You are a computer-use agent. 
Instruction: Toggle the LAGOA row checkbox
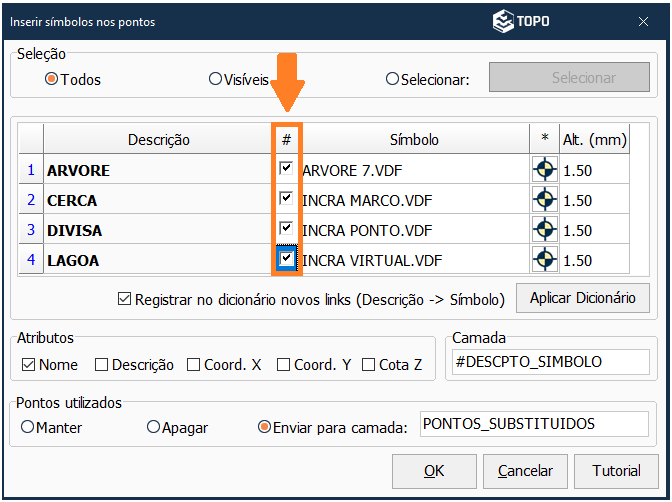pos(286,260)
